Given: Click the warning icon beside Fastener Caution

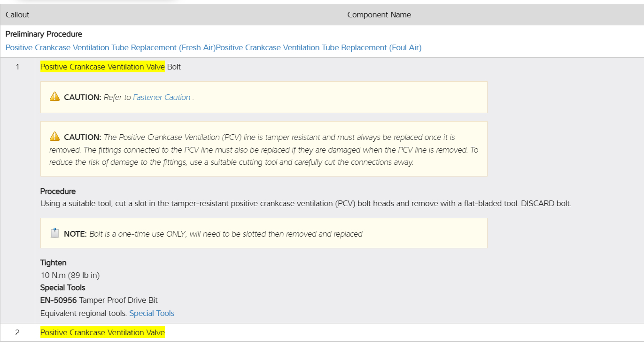Looking at the screenshot, I should 54,97.
